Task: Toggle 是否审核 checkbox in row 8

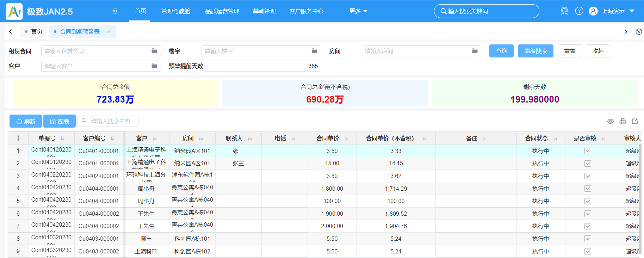Action: click(588, 239)
